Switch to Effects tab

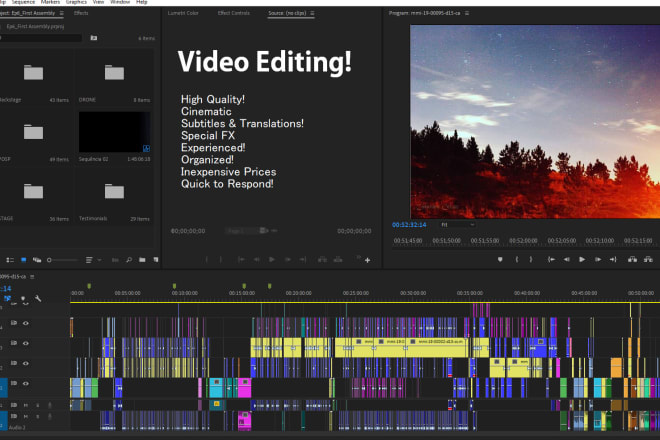(81, 13)
